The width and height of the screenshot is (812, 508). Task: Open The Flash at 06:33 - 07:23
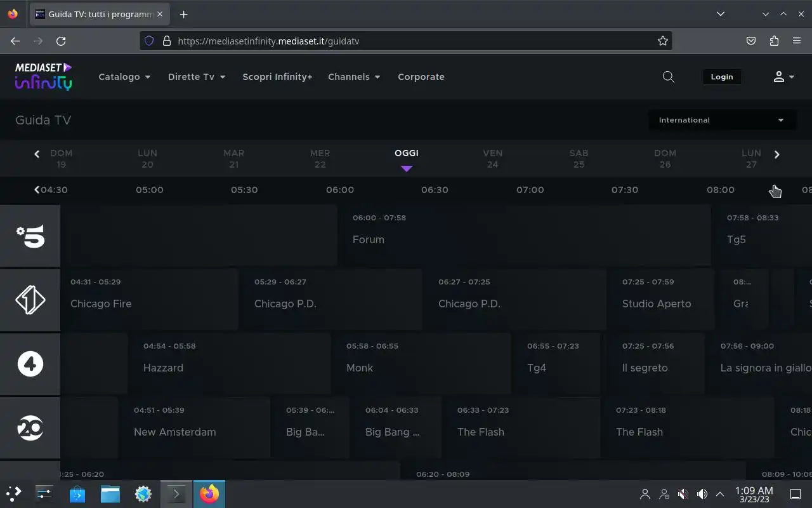click(523, 427)
